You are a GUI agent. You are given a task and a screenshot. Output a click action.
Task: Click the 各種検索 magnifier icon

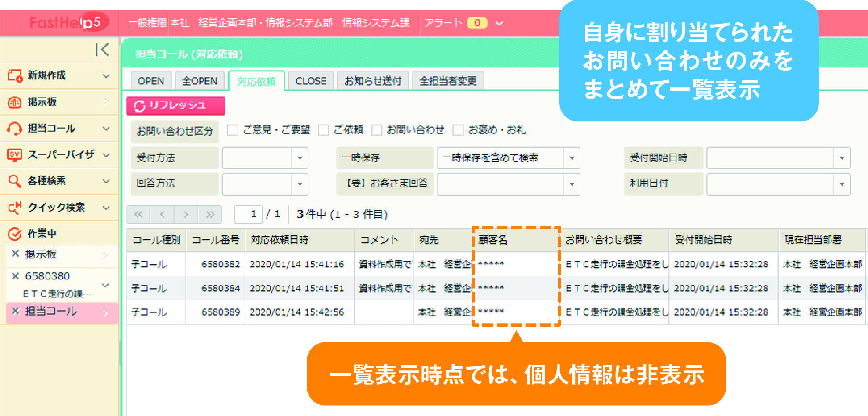pos(14,181)
